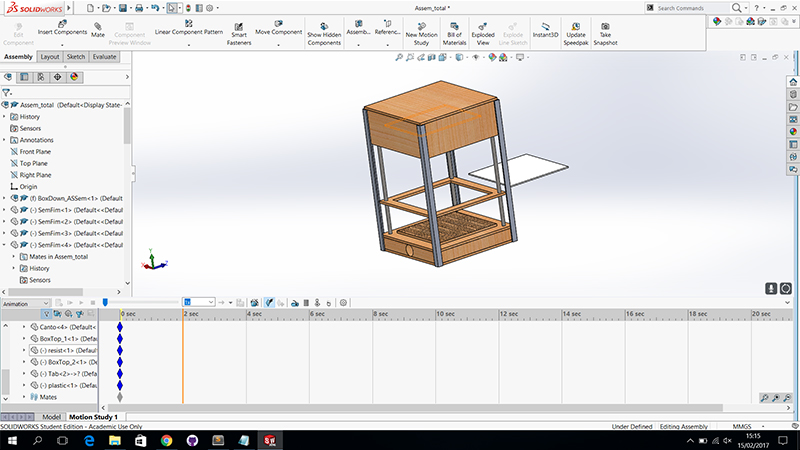Click the New document icon
This screenshot has width=800, height=450.
point(90,8)
